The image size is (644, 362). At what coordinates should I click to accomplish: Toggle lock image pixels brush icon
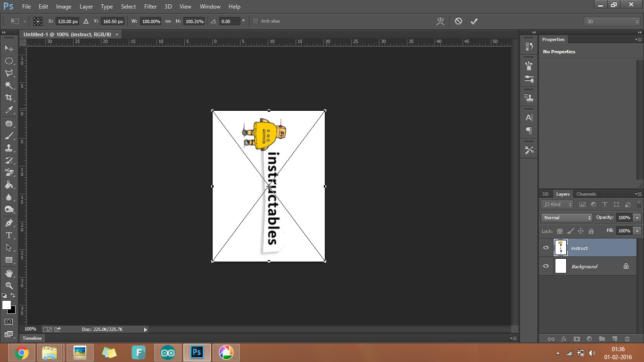(570, 231)
